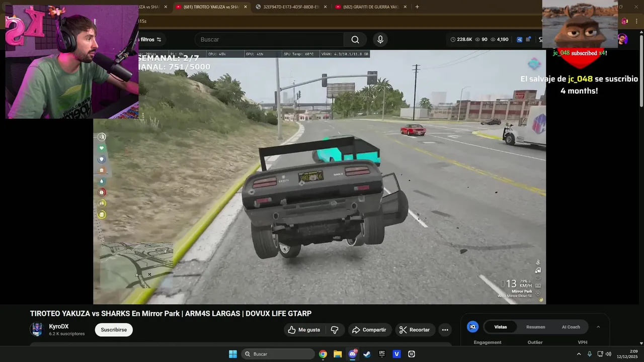The image size is (644, 362).
Task: Open a new browser tab
Action: (x=417, y=7)
